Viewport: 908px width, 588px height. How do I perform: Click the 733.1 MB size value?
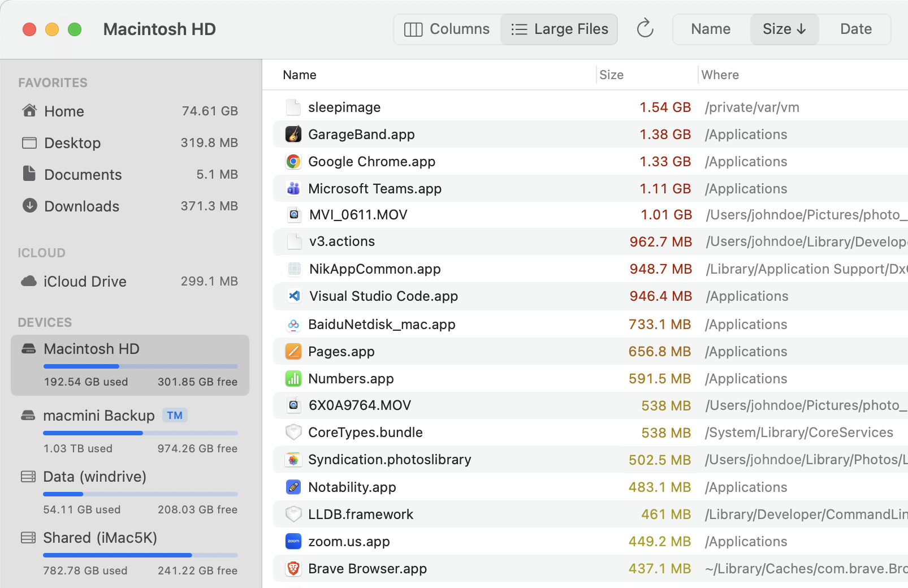[x=660, y=325]
